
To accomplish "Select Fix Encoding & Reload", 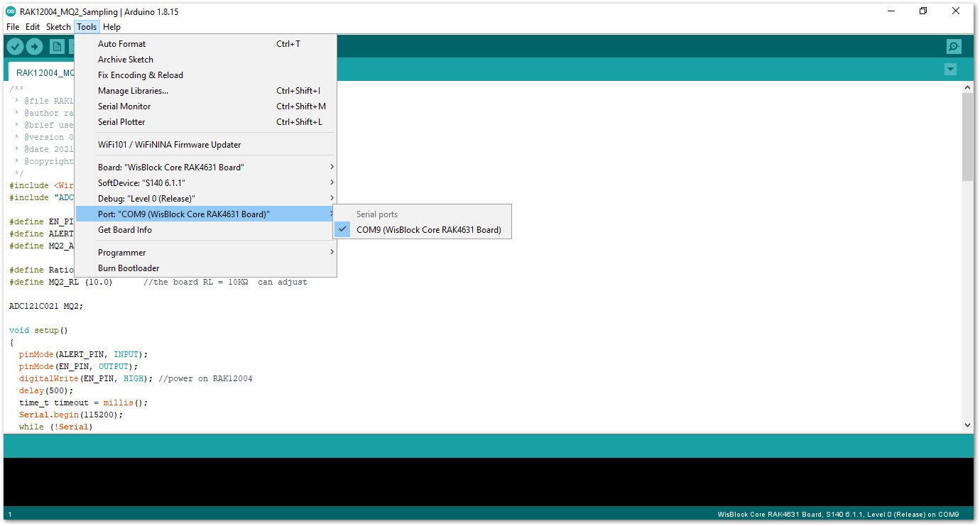I will pos(205,75).
